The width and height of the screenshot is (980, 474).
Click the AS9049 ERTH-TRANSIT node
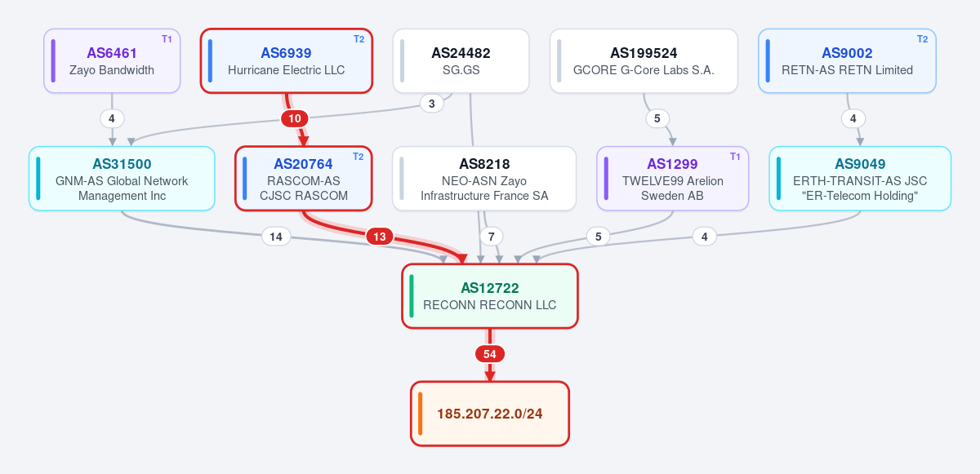(860, 179)
